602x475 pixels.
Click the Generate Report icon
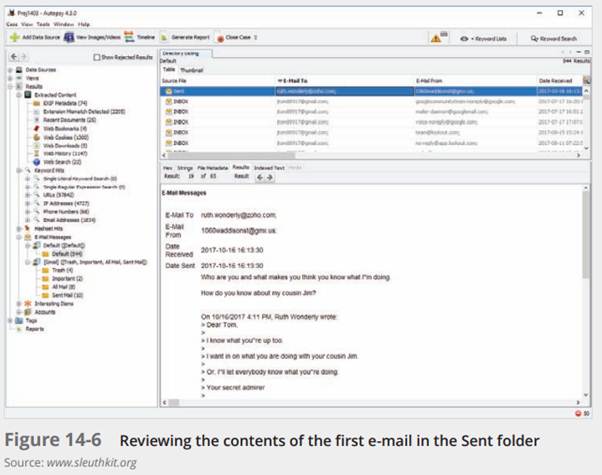coord(164,38)
